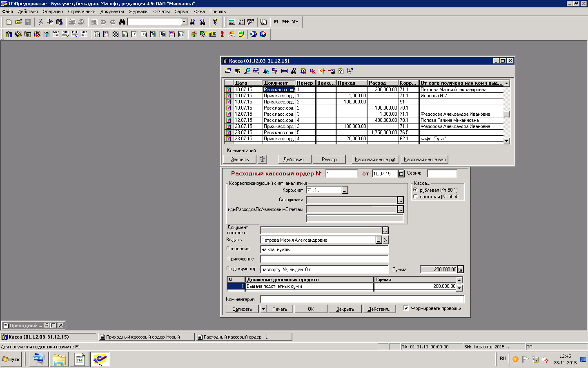This screenshot has height=368, width=588.
Task: Click the ellipsis button for Корр.счет
Action: 345,190
